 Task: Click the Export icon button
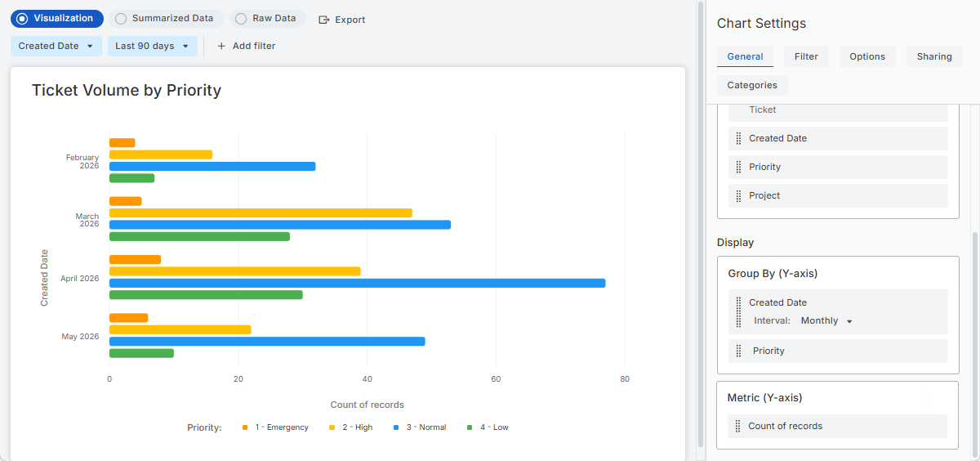point(324,20)
